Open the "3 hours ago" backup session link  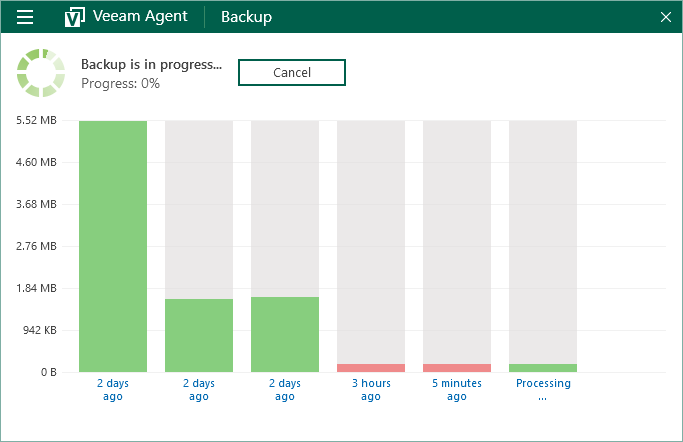371,390
